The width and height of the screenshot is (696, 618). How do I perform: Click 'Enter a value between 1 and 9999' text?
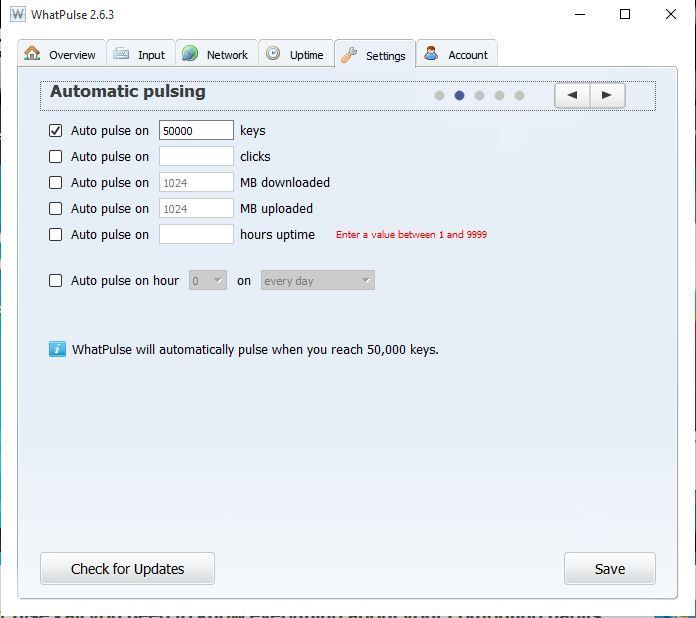click(411, 234)
